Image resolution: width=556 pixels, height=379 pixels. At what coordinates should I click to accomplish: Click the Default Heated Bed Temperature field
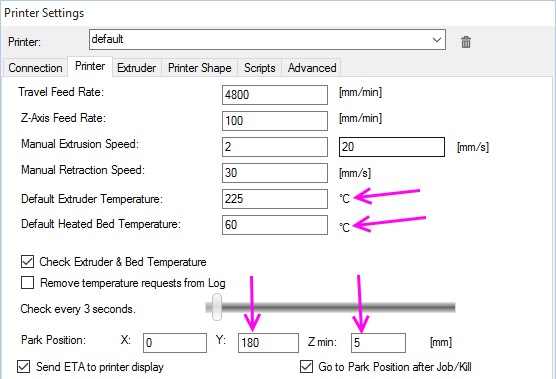click(275, 225)
